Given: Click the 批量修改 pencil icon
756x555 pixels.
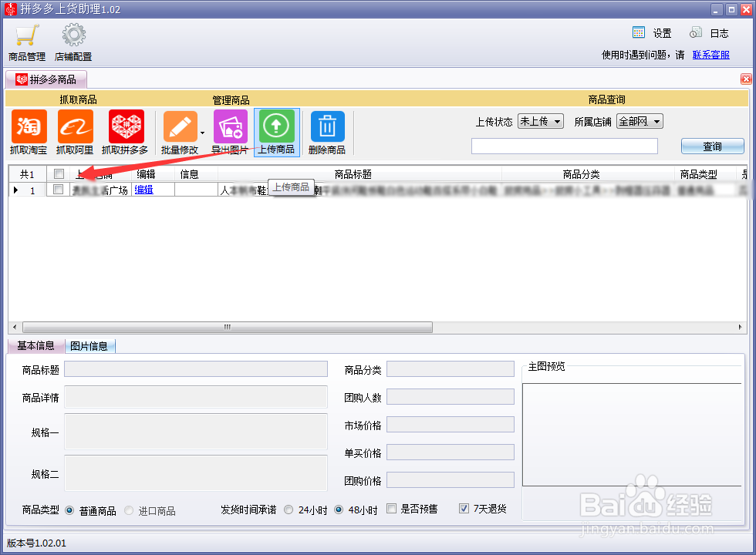Looking at the screenshot, I should coord(180,126).
